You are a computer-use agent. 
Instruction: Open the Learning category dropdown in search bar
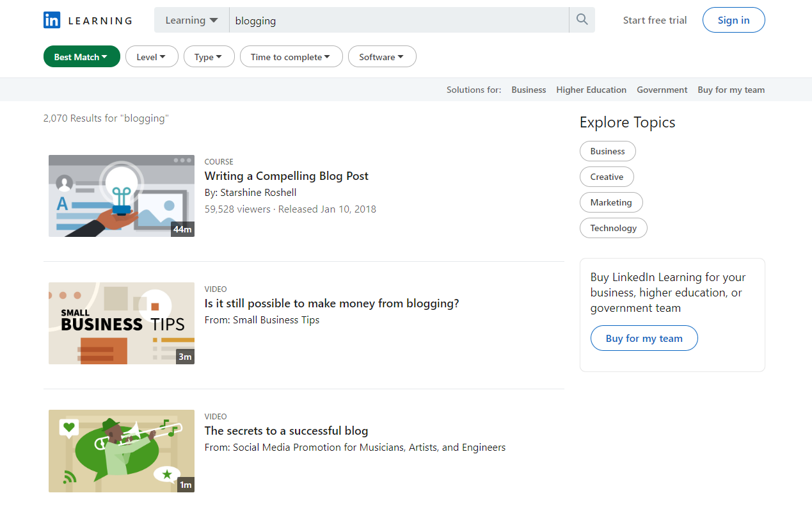[192, 20]
